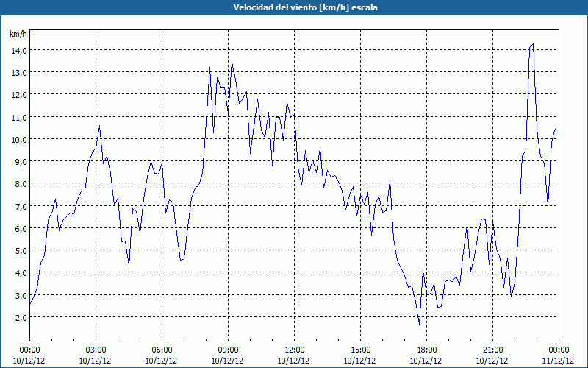The height and width of the screenshot is (368, 588).
Task: Choose the '5,0' y-axis label
Action: pyautogui.click(x=21, y=251)
